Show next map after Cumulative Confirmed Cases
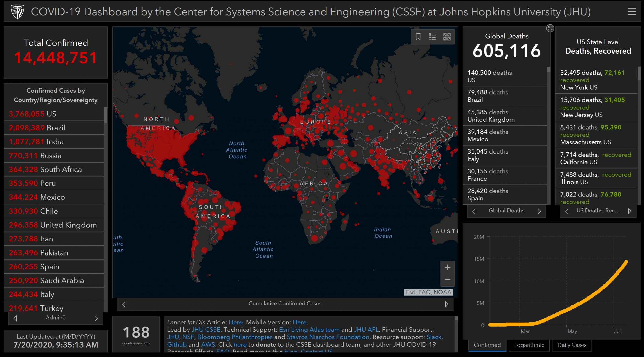644x357 pixels. 446,304
